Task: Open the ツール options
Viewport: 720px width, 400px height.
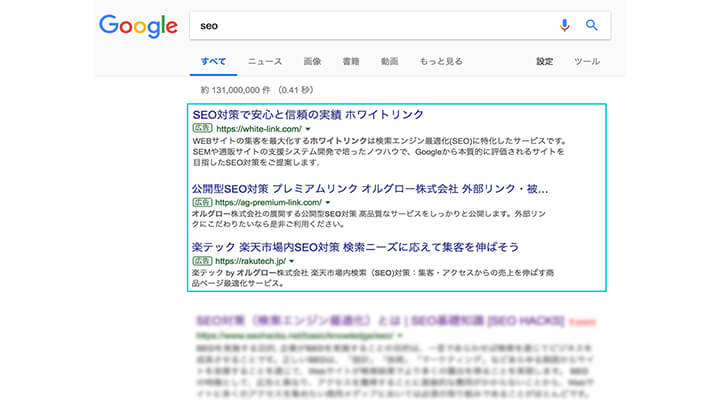Action: coord(587,62)
